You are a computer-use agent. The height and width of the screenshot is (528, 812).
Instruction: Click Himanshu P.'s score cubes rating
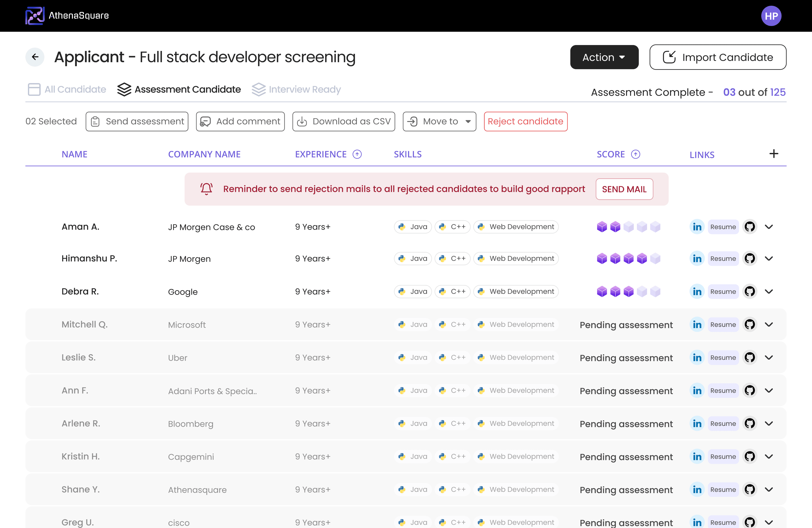pyautogui.click(x=628, y=258)
